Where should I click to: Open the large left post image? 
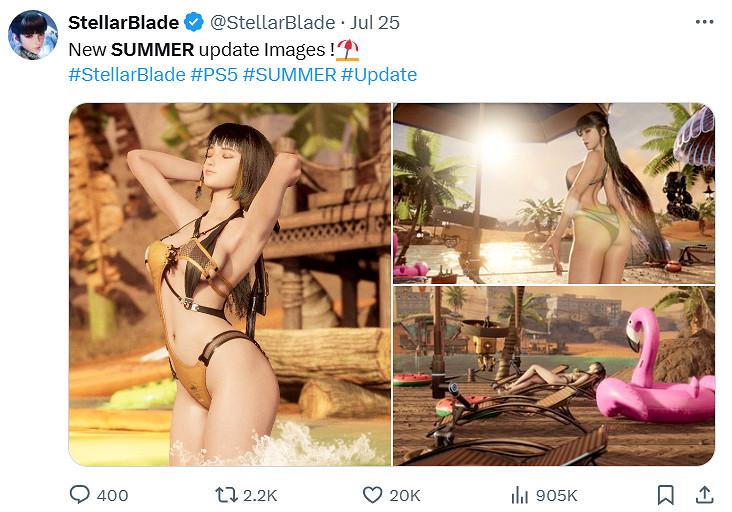tap(230, 284)
